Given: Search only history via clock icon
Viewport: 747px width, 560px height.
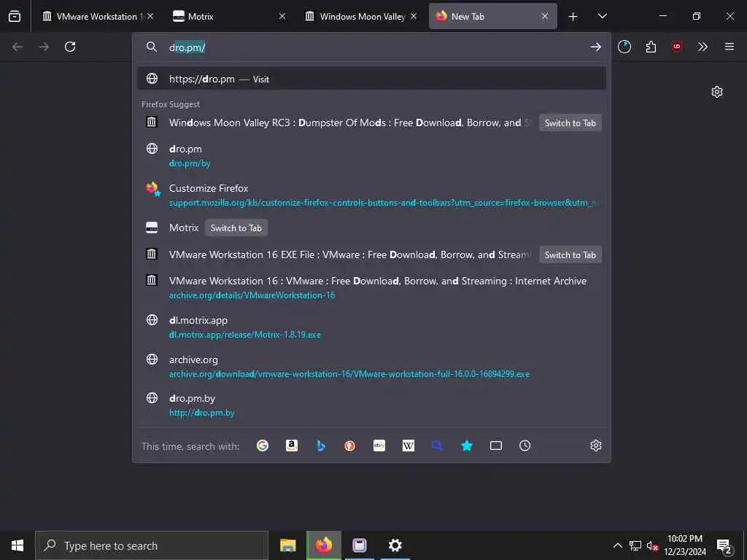Looking at the screenshot, I should (x=525, y=446).
